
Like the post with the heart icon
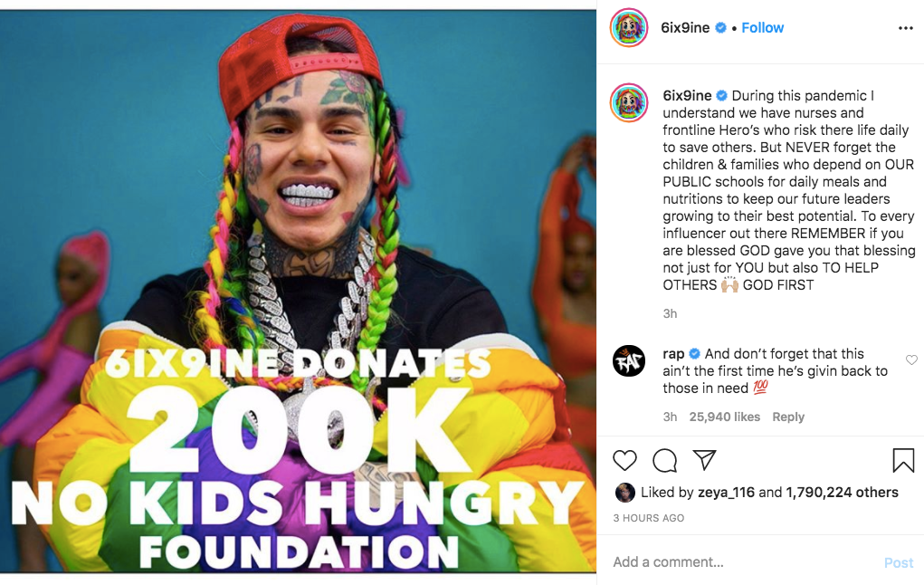[624, 461]
